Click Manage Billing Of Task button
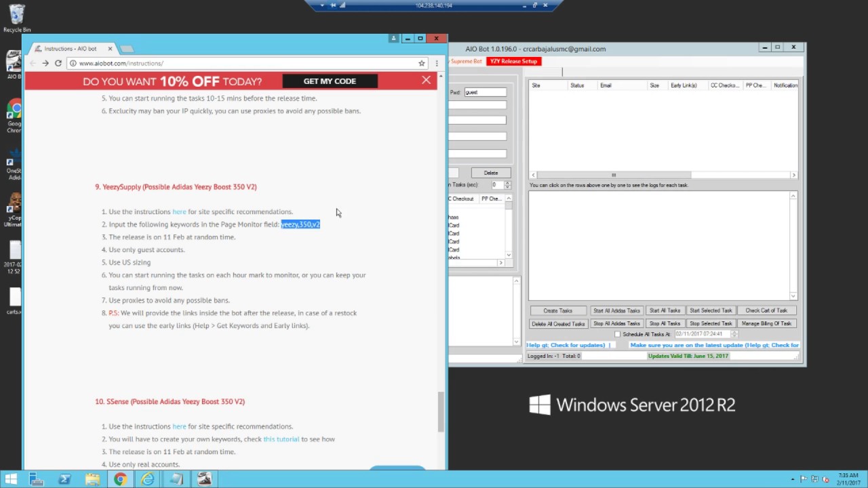 tap(766, 323)
